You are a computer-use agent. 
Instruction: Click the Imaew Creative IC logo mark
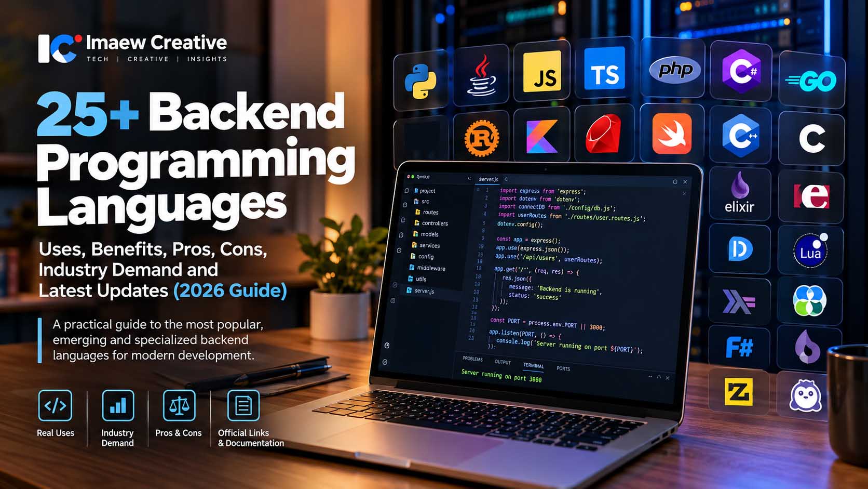(x=60, y=48)
